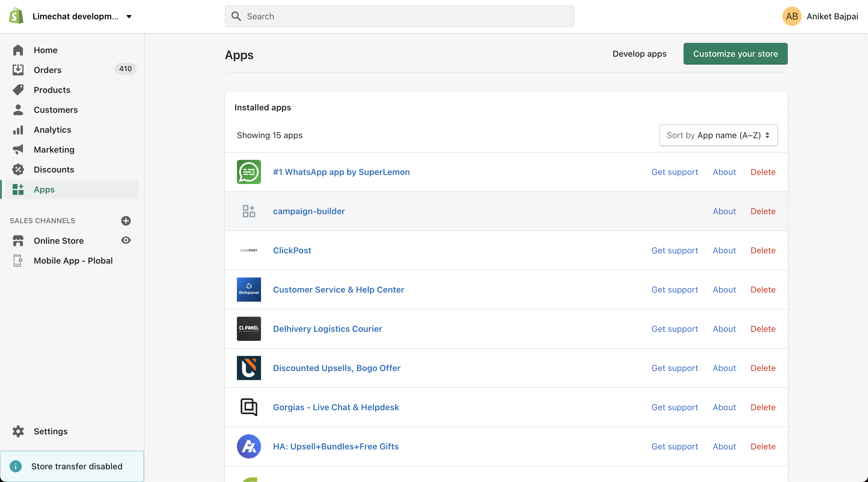The image size is (868, 482).
Task: Click the Gorgias app icon
Action: 249,407
